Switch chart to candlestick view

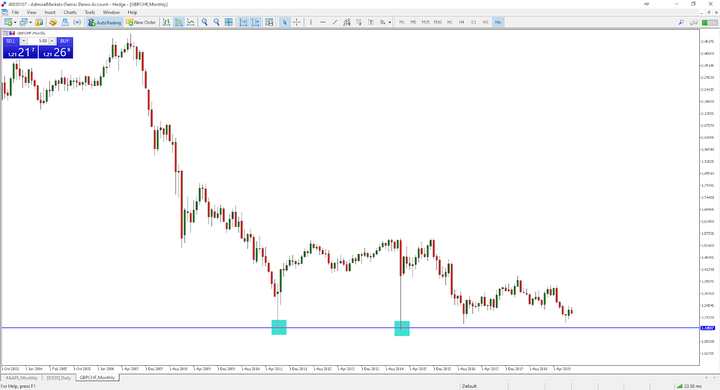tap(179, 22)
